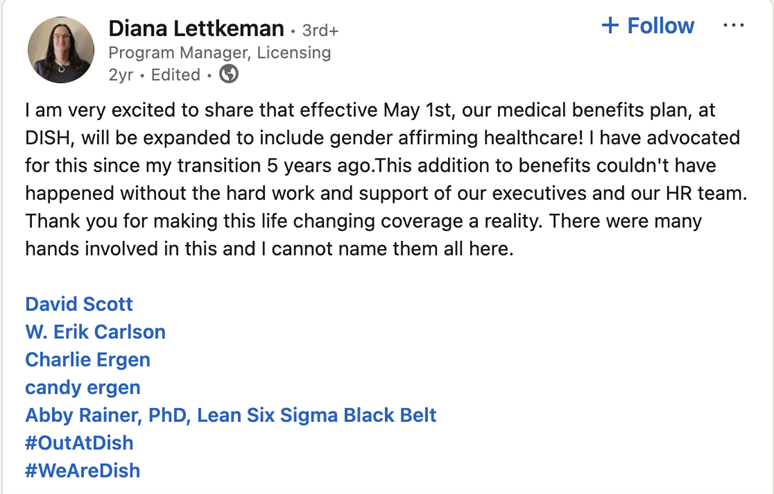This screenshot has width=774, height=494.
Task: Click the plus icon beside Follow
Action: point(610,26)
